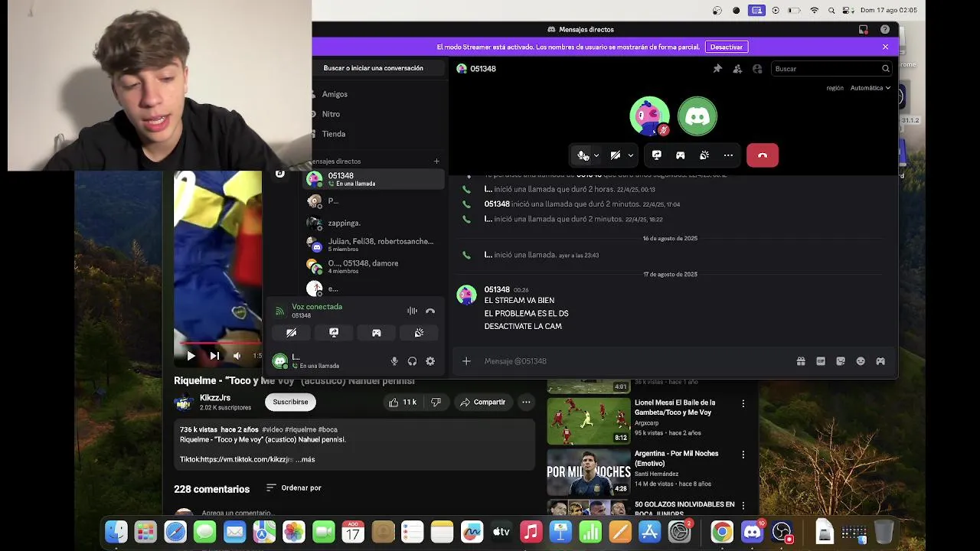Subscribe to KikzzJrs with Suscribirse
Image resolution: width=980 pixels, height=551 pixels.
click(x=290, y=402)
